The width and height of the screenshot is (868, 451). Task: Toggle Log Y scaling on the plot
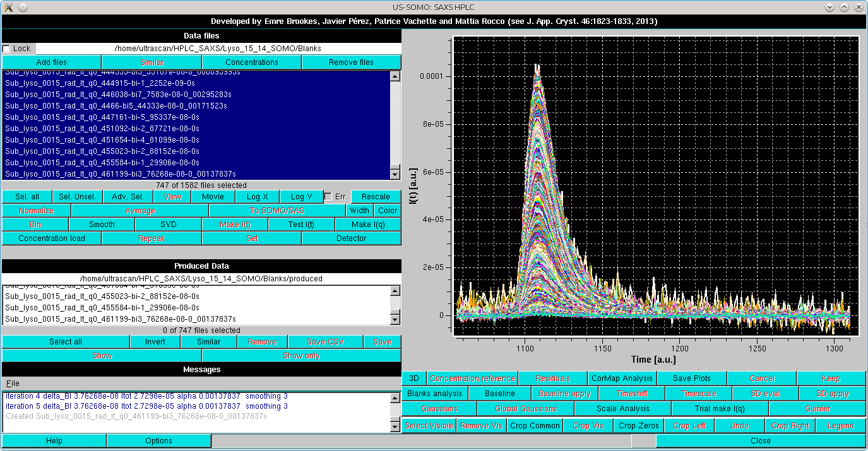coord(301,196)
